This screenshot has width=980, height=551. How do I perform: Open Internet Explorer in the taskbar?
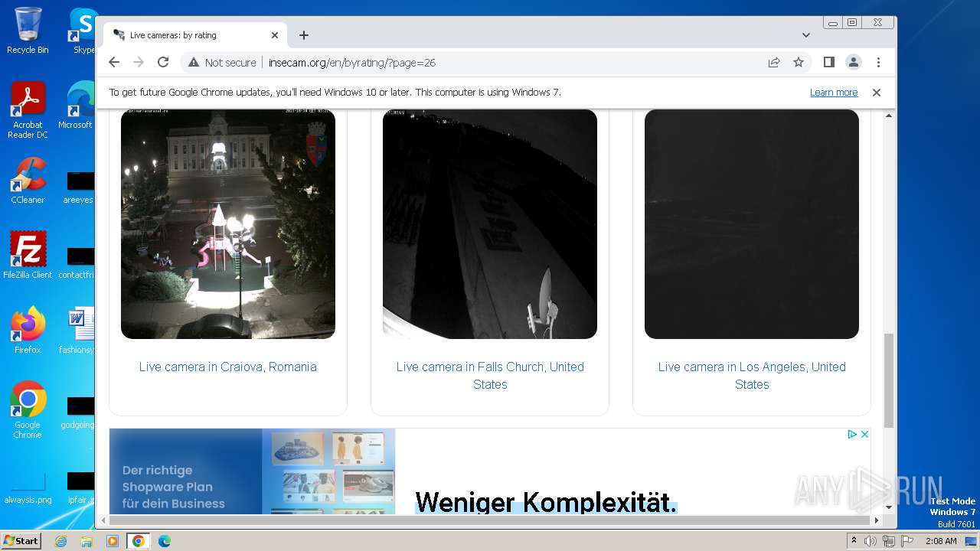click(x=60, y=541)
